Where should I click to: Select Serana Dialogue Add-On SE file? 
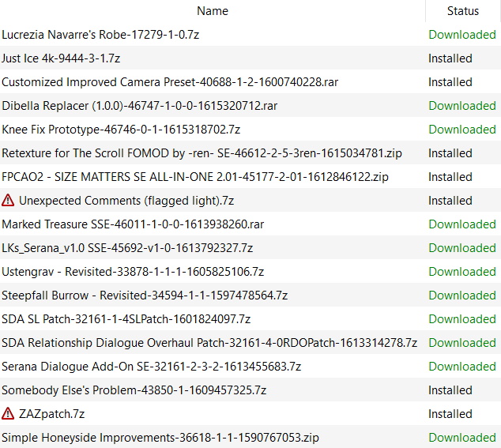tap(250, 366)
